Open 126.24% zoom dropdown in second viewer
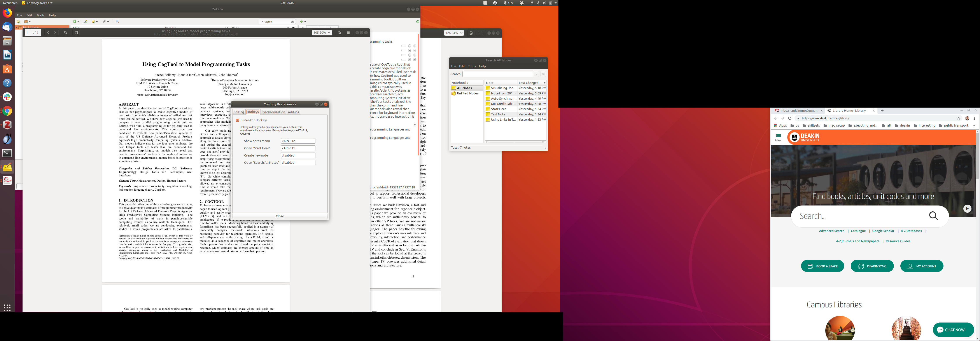This screenshot has width=980, height=341. click(x=454, y=33)
